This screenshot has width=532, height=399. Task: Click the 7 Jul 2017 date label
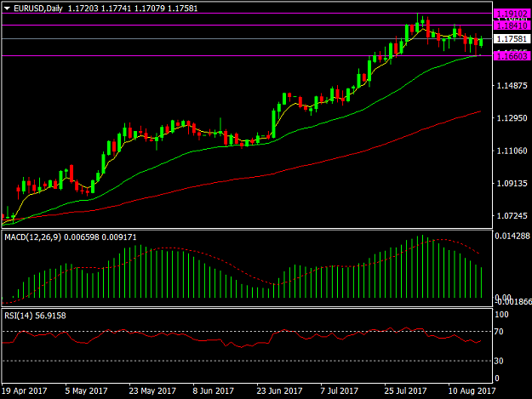point(340,390)
